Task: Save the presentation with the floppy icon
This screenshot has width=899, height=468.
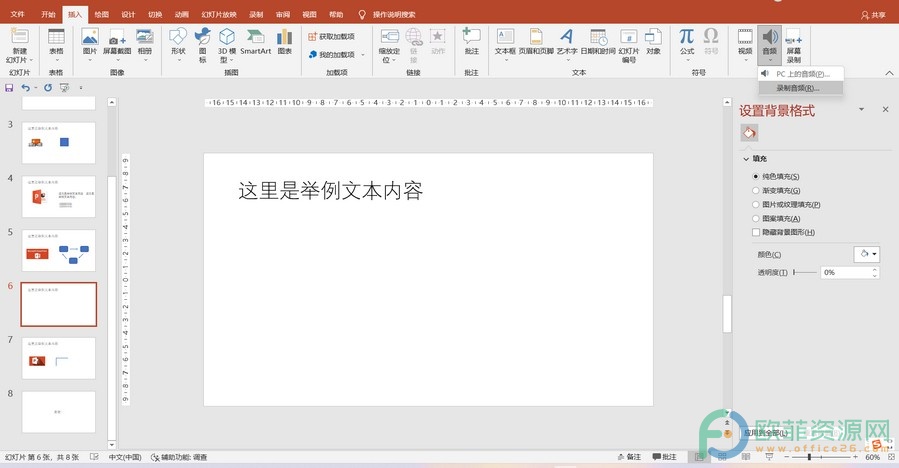Action: (9, 88)
